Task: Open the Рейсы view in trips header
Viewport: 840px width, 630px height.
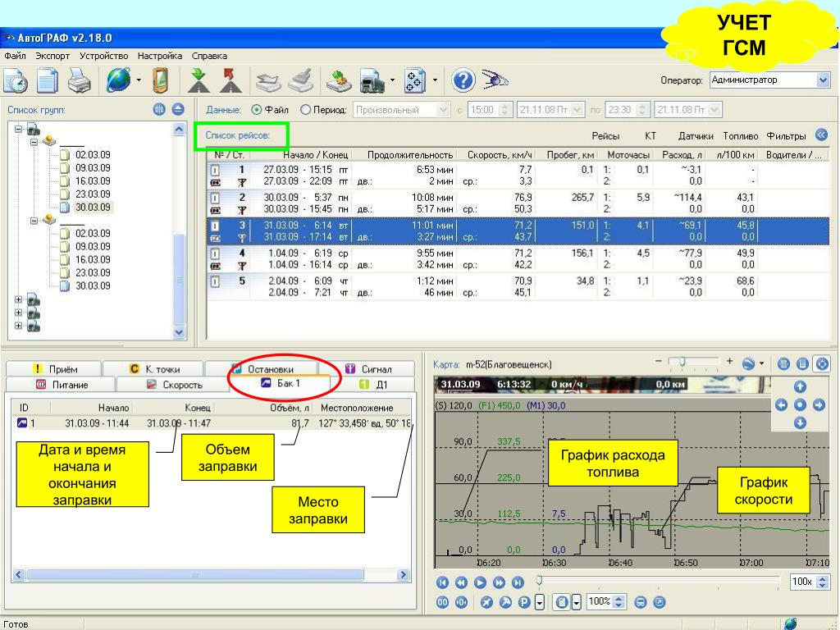Action: [x=605, y=136]
